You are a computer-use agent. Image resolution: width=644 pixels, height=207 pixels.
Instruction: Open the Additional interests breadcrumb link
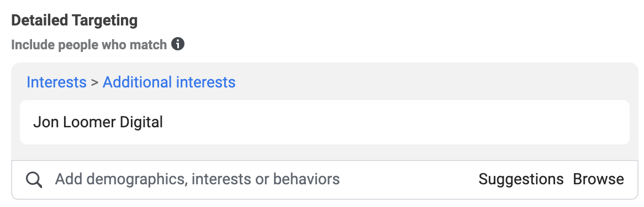click(x=169, y=82)
